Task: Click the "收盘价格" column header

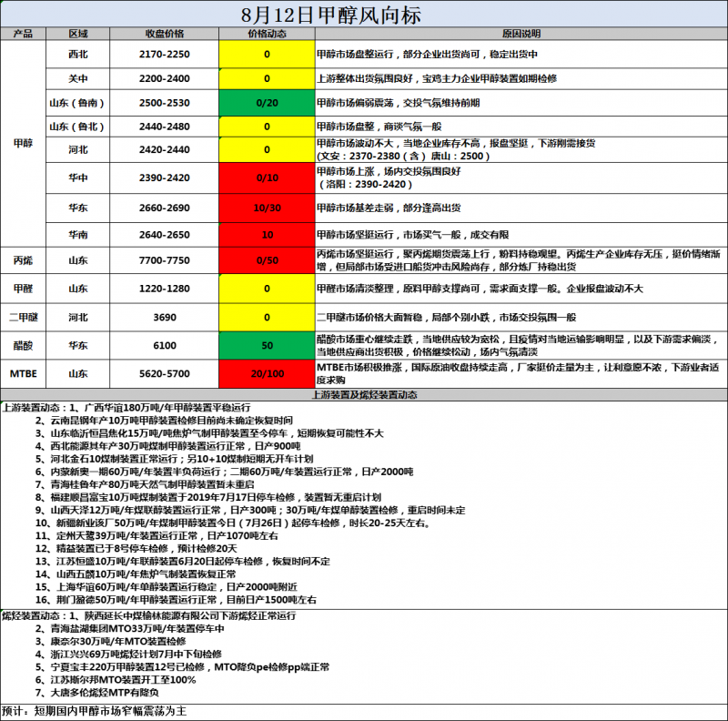Action: tap(165, 34)
